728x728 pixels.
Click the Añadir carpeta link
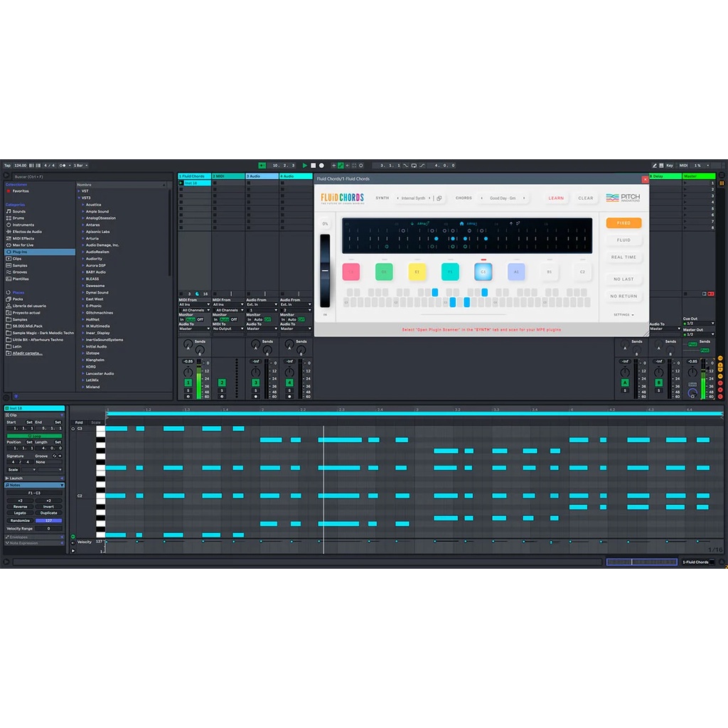28,353
